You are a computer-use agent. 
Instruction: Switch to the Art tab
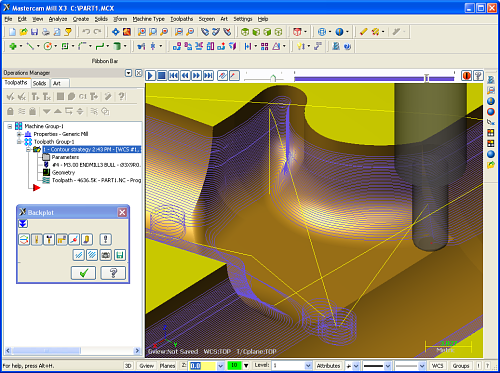click(57, 83)
